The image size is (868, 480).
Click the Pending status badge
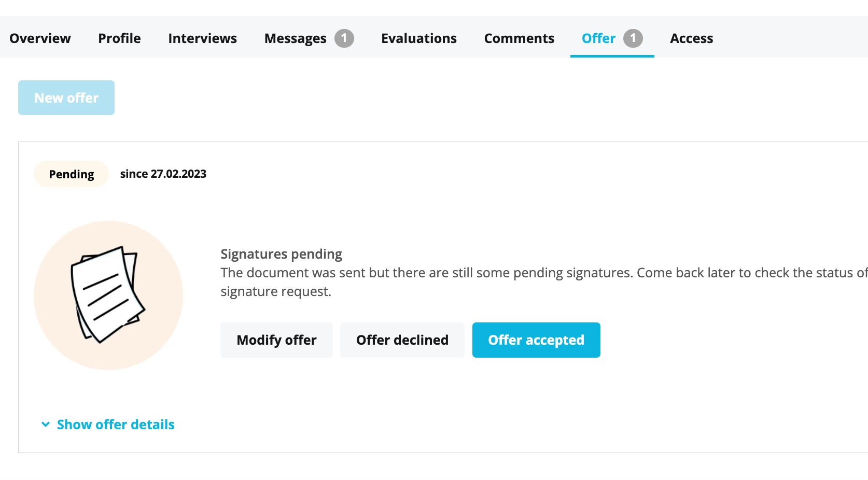click(72, 174)
